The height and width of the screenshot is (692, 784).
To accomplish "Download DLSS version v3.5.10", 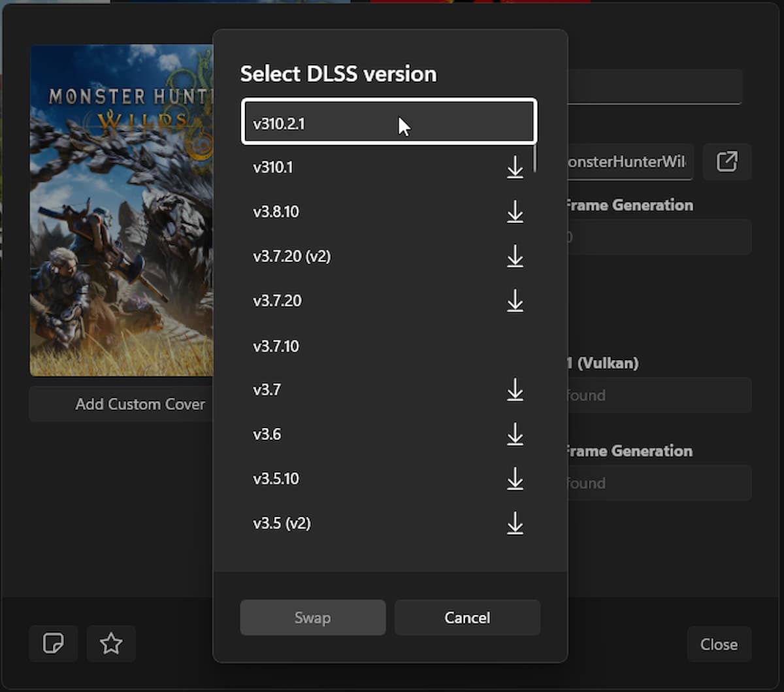I will click(515, 479).
